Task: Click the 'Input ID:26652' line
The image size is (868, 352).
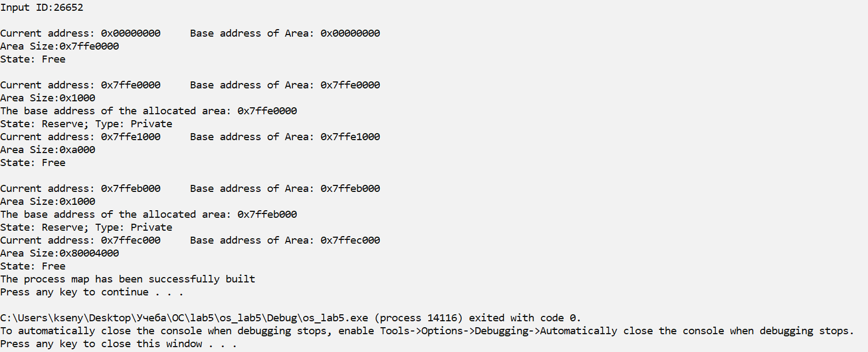Action: click(42, 8)
